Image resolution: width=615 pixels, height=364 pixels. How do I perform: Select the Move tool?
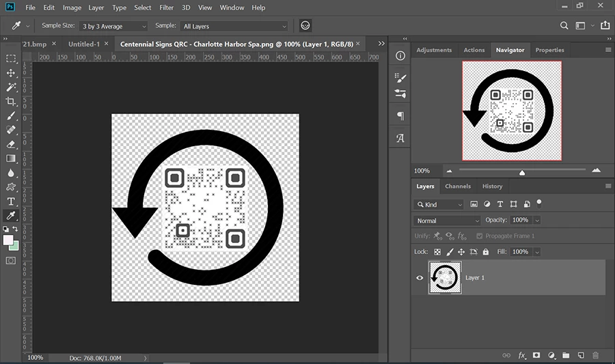(11, 73)
